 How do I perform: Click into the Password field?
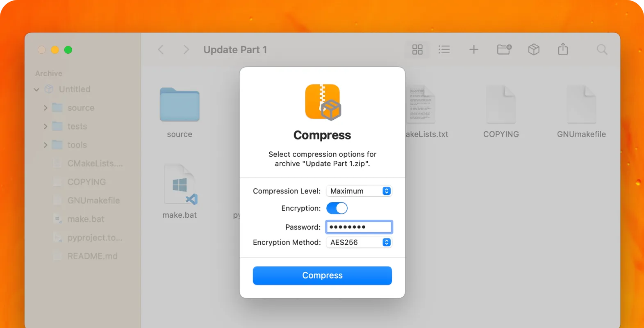tap(359, 227)
